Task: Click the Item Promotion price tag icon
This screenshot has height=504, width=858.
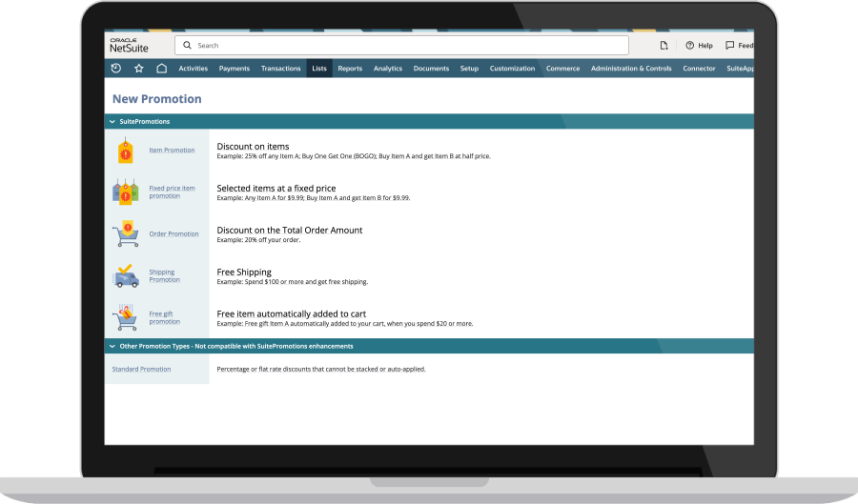Action: point(125,151)
